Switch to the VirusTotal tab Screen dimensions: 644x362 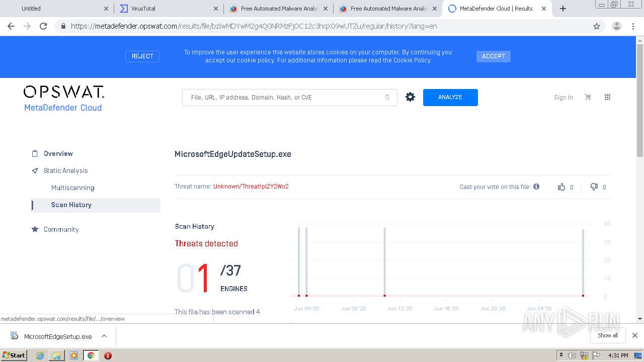coord(170,9)
